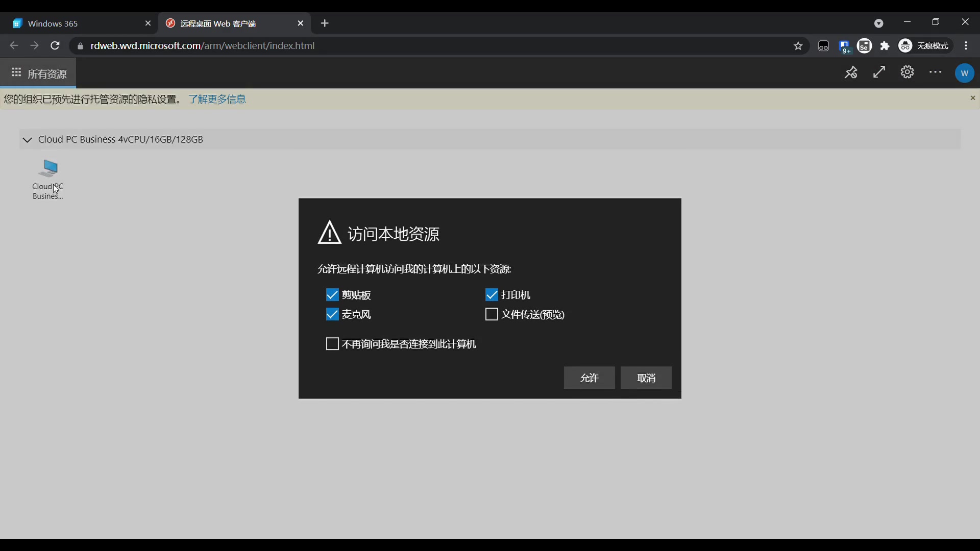
Task: Uncheck the clipboard (剪贴板) checkbox
Action: coord(332,295)
